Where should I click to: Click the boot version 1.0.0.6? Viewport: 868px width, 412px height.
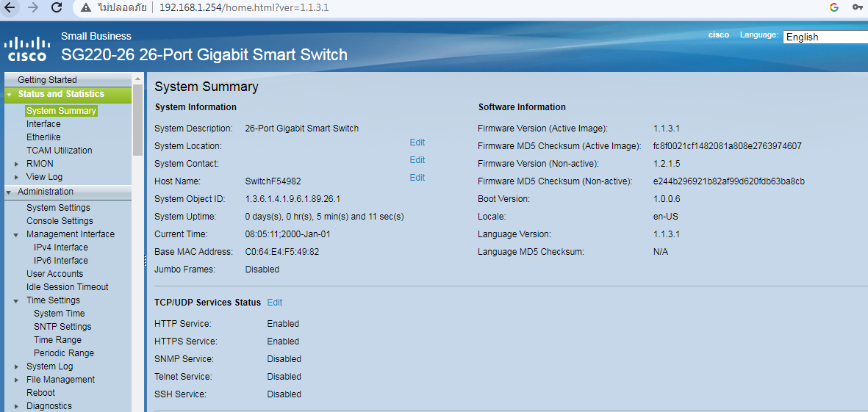pyautogui.click(x=667, y=199)
